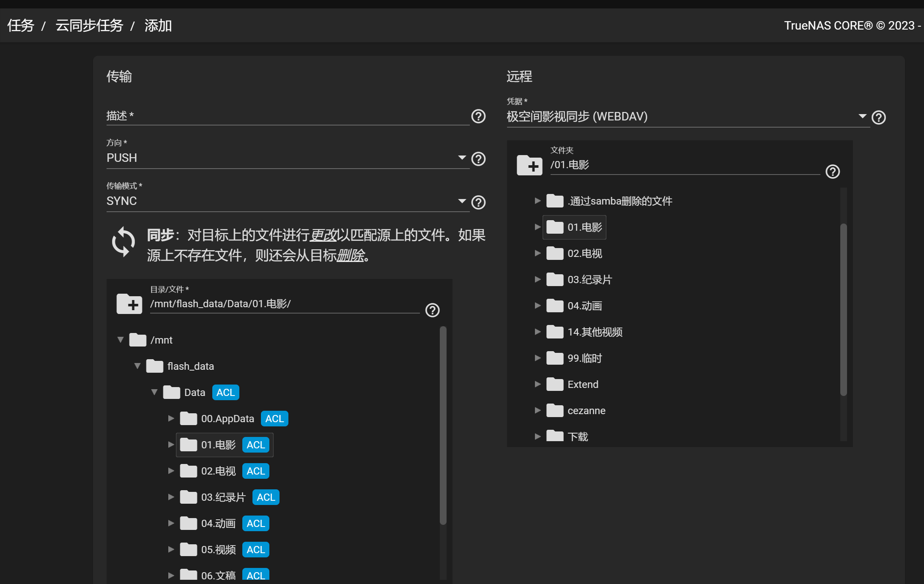Click the remote folder list scrollbar
The image size is (924, 584).
point(843,308)
